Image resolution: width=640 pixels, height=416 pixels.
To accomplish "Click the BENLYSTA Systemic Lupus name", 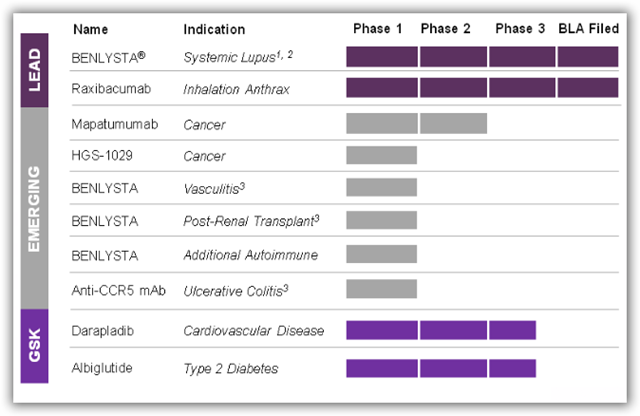I will 109,57.
